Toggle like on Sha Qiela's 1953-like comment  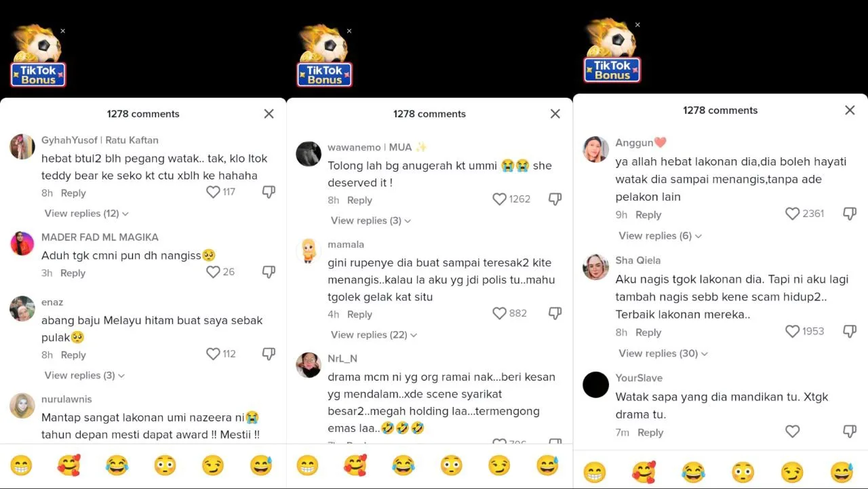792,331
